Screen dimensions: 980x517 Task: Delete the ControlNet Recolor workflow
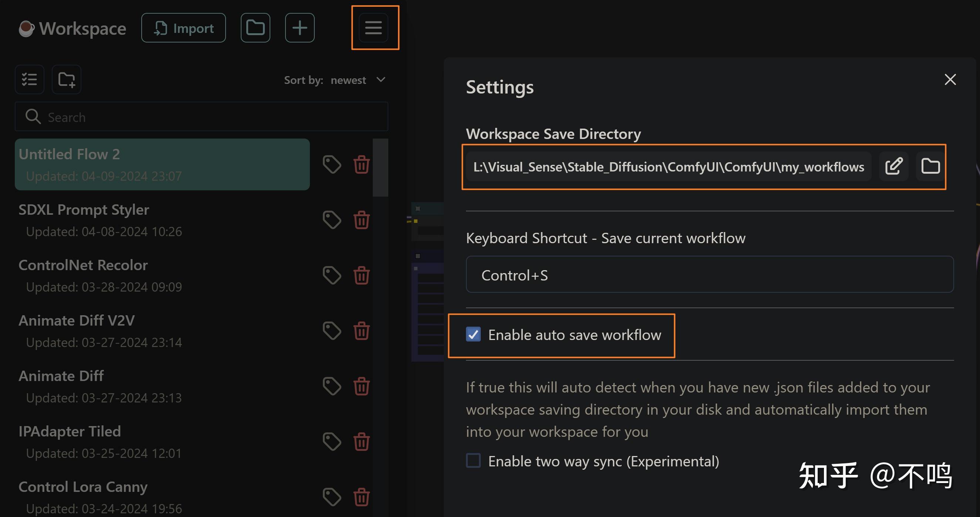pos(361,275)
